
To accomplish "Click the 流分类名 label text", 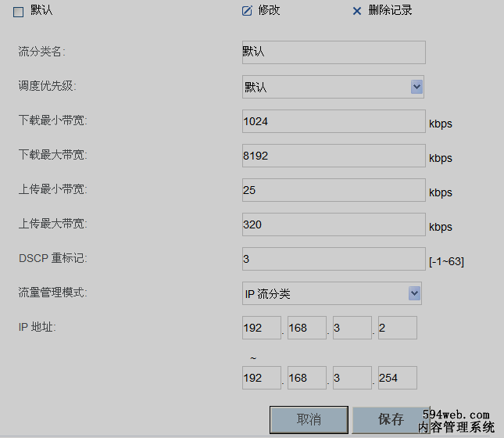I will coord(41,52).
